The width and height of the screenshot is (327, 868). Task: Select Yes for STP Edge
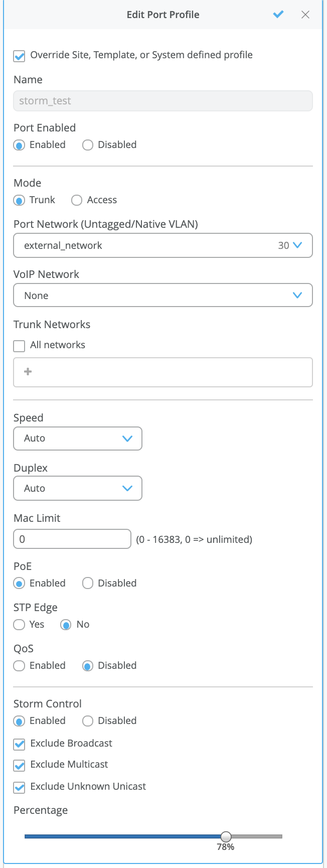20,625
